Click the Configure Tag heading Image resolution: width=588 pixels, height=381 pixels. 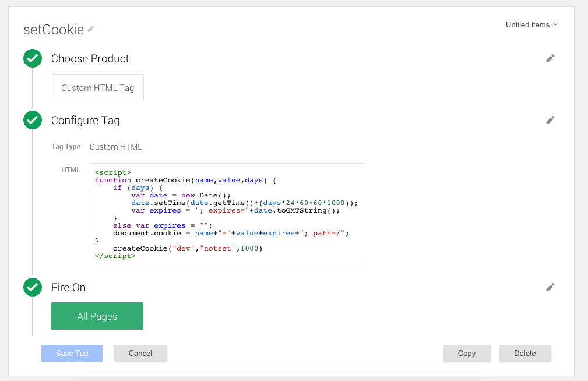[86, 121]
